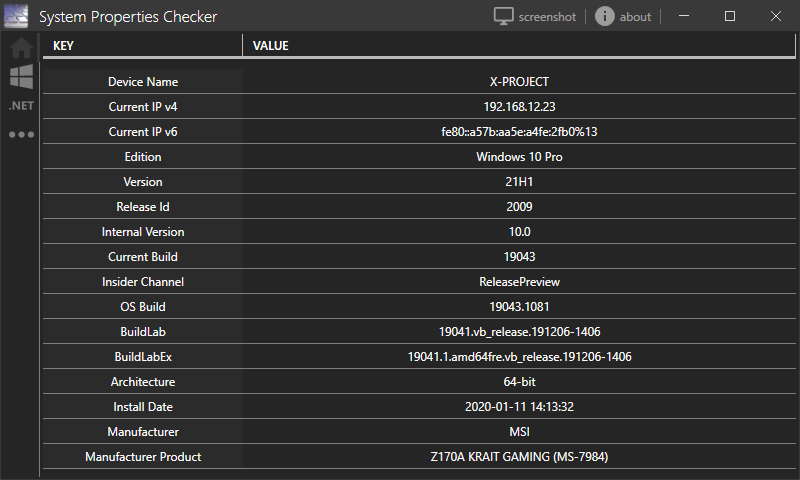Select the '10.0' value
The image size is (800, 480).
click(x=519, y=232)
